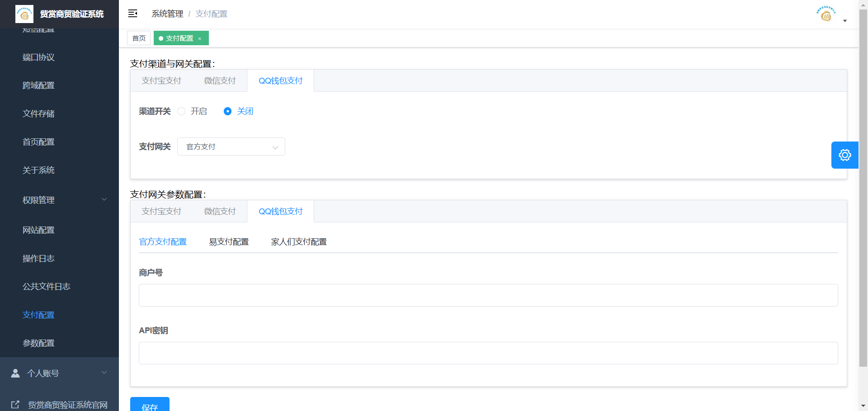Click the API密钥 input field

488,353
